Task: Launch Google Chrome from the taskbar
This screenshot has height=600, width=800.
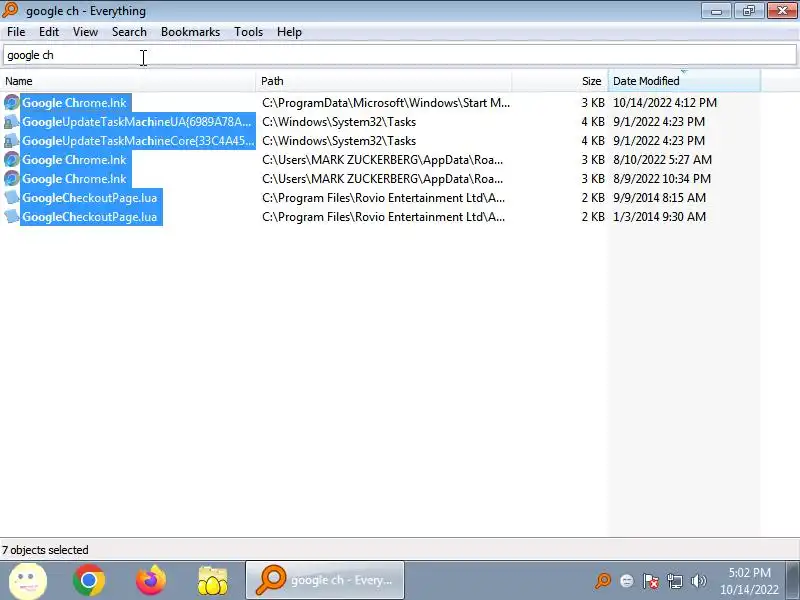Action: (x=89, y=581)
